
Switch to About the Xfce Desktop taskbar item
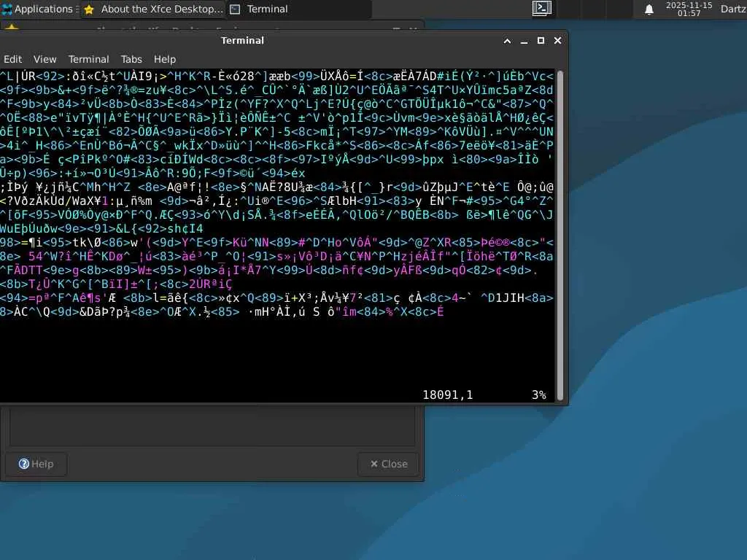click(152, 9)
